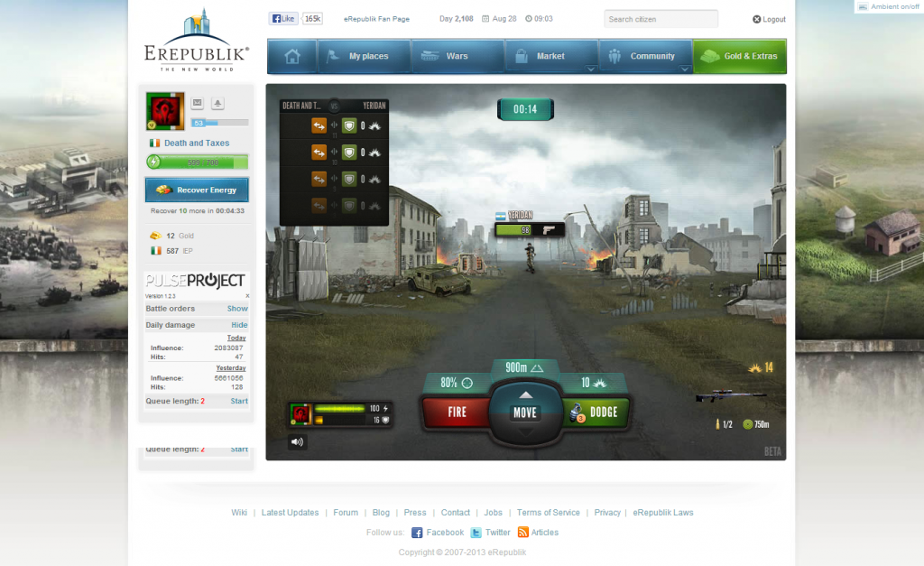Open the alerts bell icon
The width and height of the screenshot is (924, 566).
click(217, 103)
